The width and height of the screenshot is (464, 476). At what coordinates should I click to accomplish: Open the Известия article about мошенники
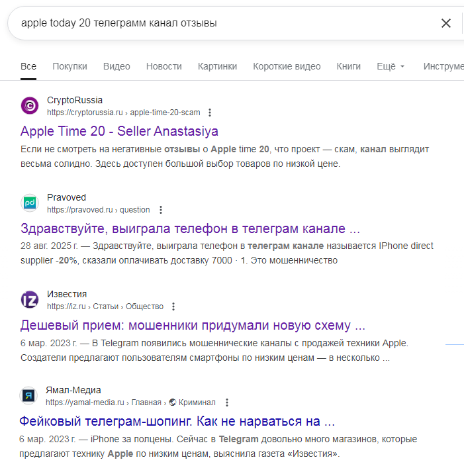click(193, 326)
